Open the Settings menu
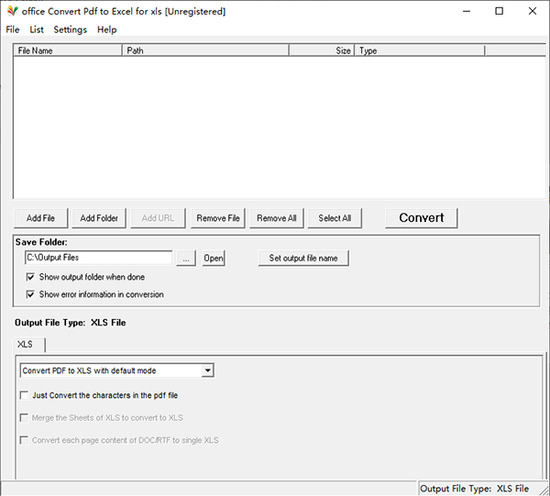This screenshot has width=550, height=496. pyautogui.click(x=70, y=29)
